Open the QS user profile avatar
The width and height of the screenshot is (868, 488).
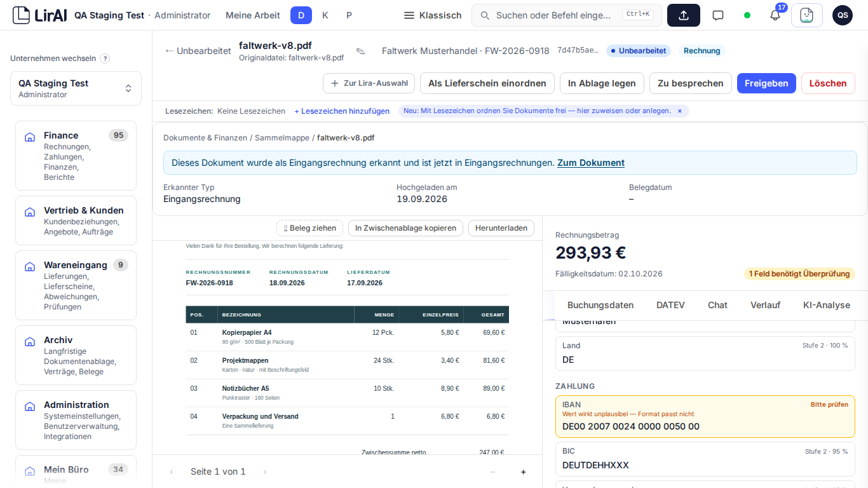click(x=843, y=15)
